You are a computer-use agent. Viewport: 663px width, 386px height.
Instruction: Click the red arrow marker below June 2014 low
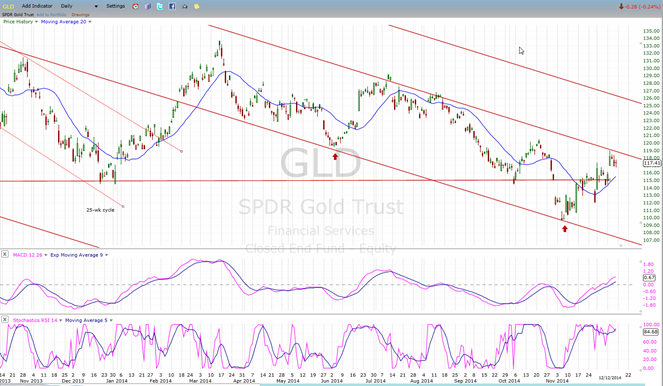(x=335, y=157)
